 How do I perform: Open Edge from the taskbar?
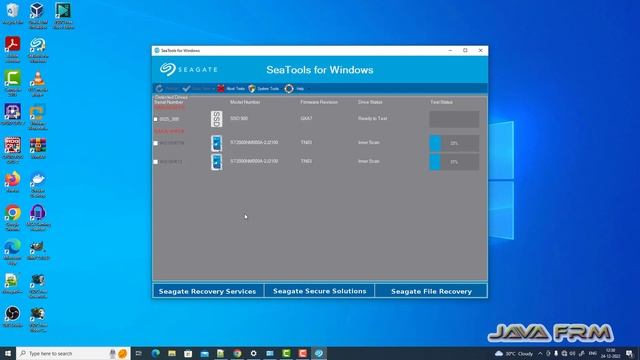point(156,353)
